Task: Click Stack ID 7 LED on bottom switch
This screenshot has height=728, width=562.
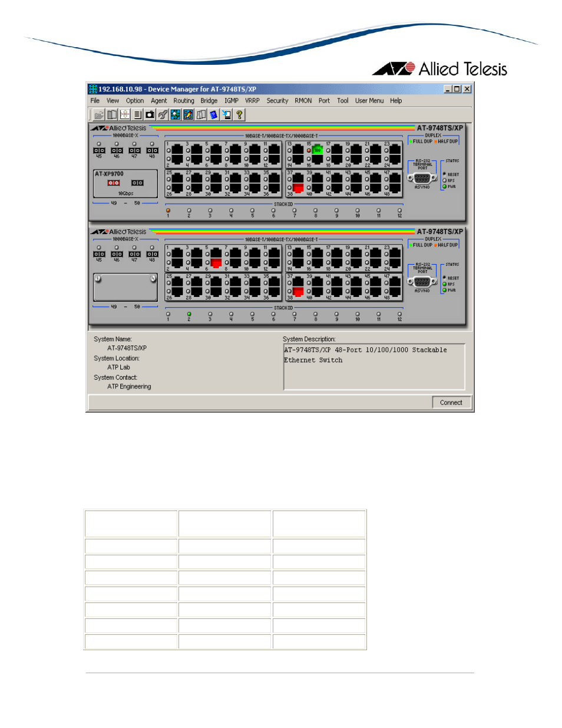Action: (295, 314)
